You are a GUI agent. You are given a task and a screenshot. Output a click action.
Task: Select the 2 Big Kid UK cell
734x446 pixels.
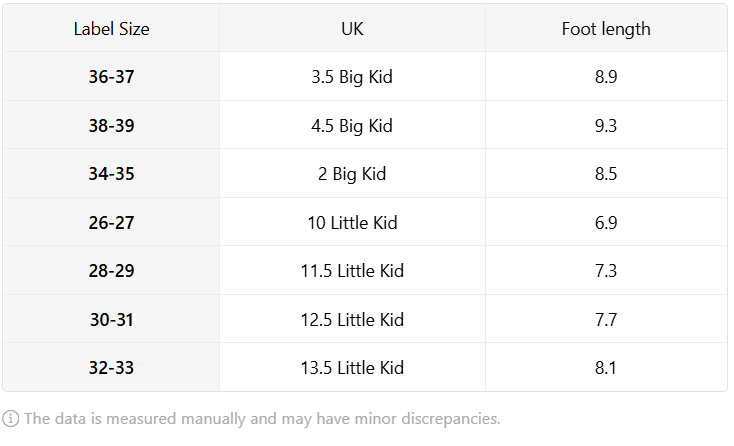pyautogui.click(x=352, y=174)
